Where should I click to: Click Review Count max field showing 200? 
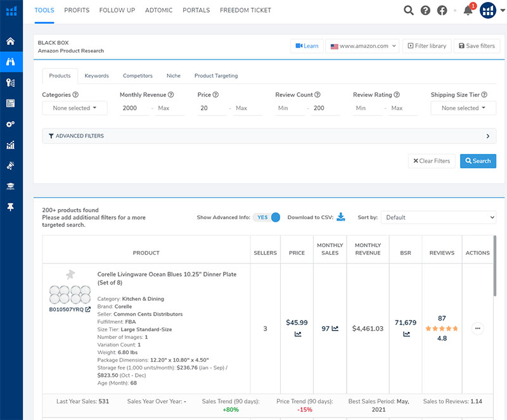[x=325, y=108]
